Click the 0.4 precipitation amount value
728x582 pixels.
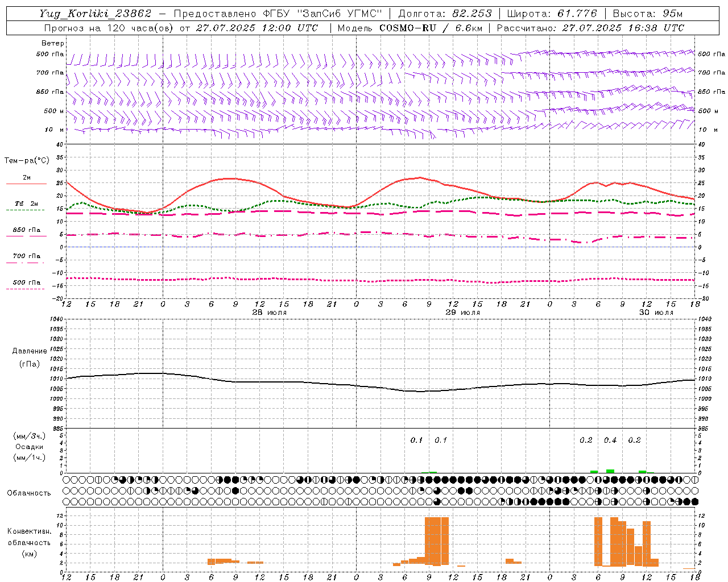click(x=610, y=440)
